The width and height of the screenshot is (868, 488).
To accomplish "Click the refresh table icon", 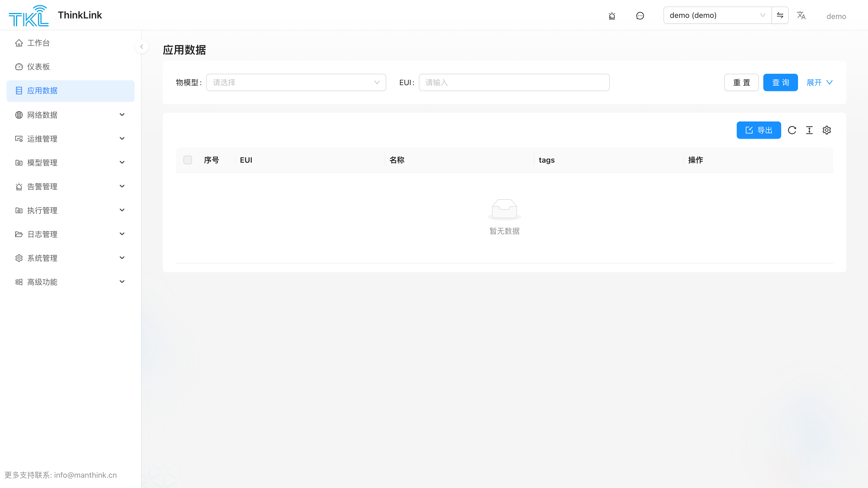I will pyautogui.click(x=792, y=130).
